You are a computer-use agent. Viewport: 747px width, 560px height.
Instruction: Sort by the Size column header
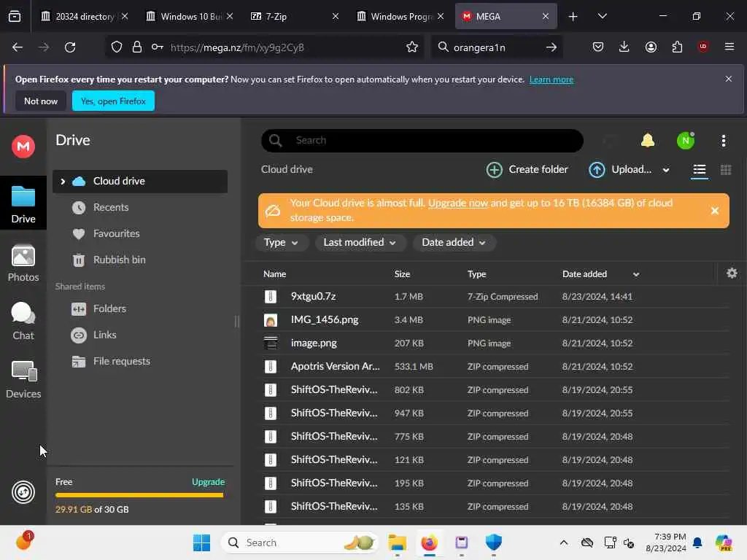point(402,274)
